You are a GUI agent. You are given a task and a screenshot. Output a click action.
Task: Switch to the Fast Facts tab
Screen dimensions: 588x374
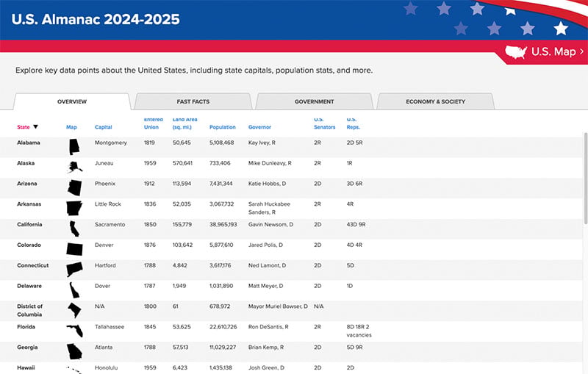click(194, 101)
